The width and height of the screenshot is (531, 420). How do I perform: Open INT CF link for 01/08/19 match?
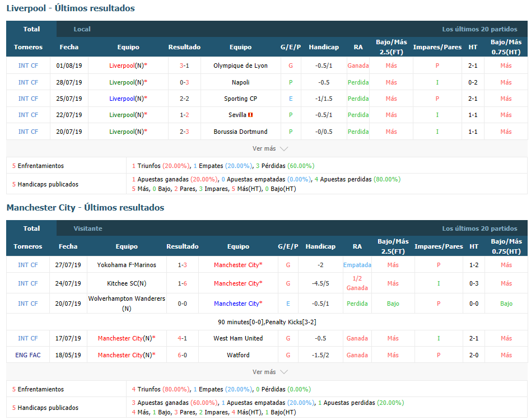coord(28,66)
